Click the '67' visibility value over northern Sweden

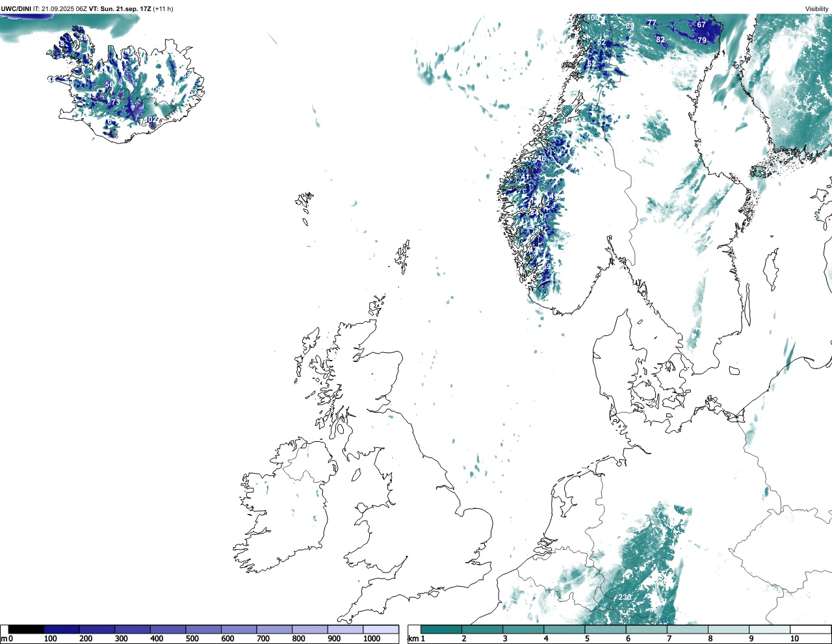pyautogui.click(x=701, y=25)
